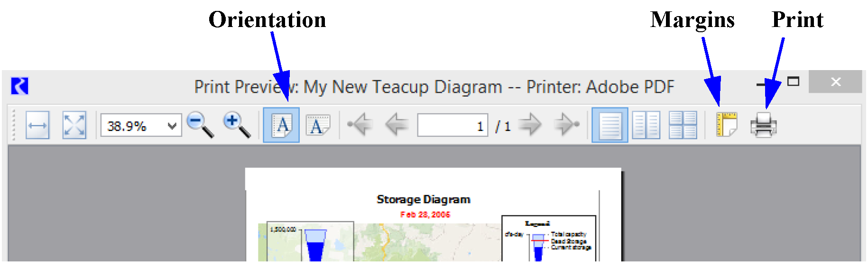Click the RiverWare app icon in title bar
Image resolution: width=868 pixels, height=269 pixels.
pos(20,86)
